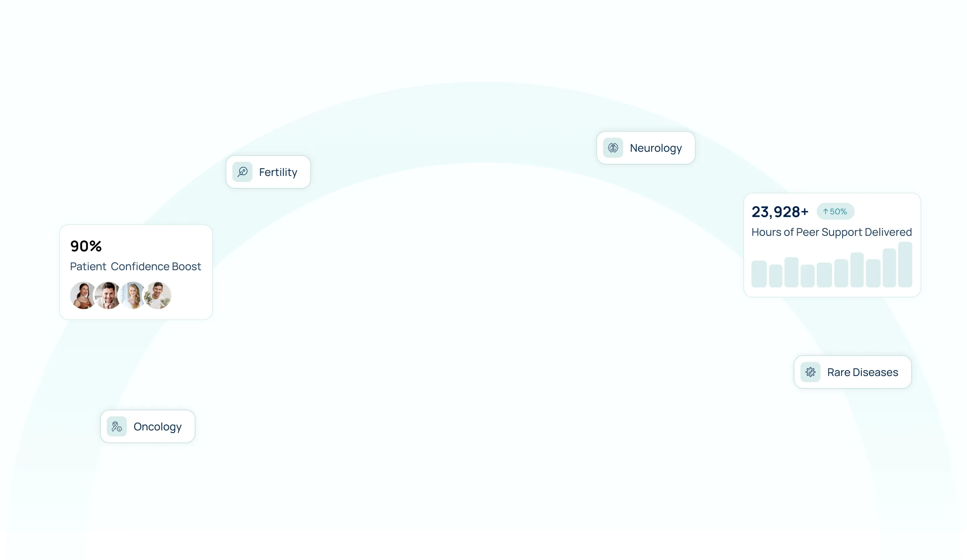Select the Rare Diseases label

[x=862, y=372]
